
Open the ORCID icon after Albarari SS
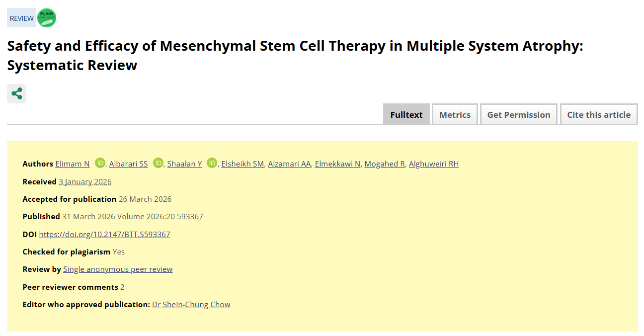pos(159,163)
